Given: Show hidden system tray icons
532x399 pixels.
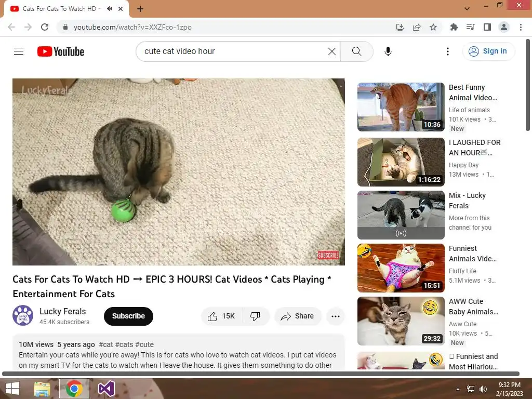Looking at the screenshot, I should (458, 389).
